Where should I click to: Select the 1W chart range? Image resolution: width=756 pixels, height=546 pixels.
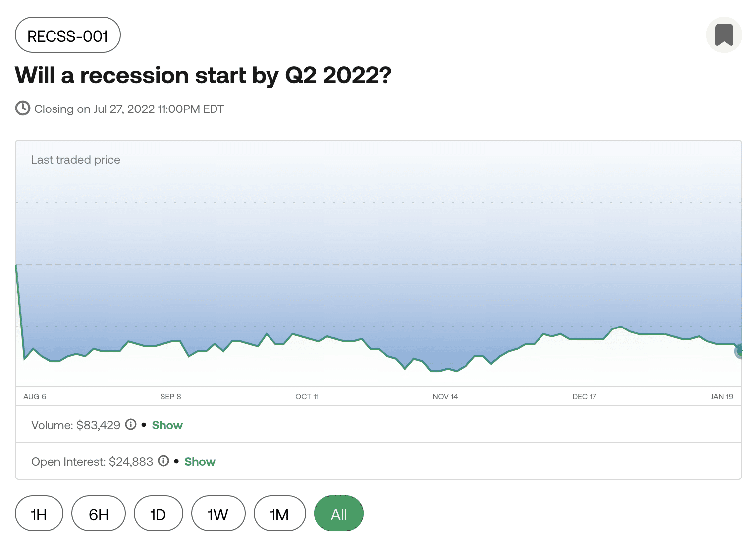click(x=218, y=513)
